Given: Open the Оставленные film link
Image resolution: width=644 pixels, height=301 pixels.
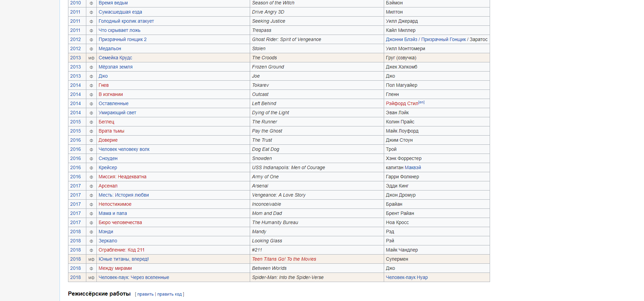Looking at the screenshot, I should tap(113, 103).
